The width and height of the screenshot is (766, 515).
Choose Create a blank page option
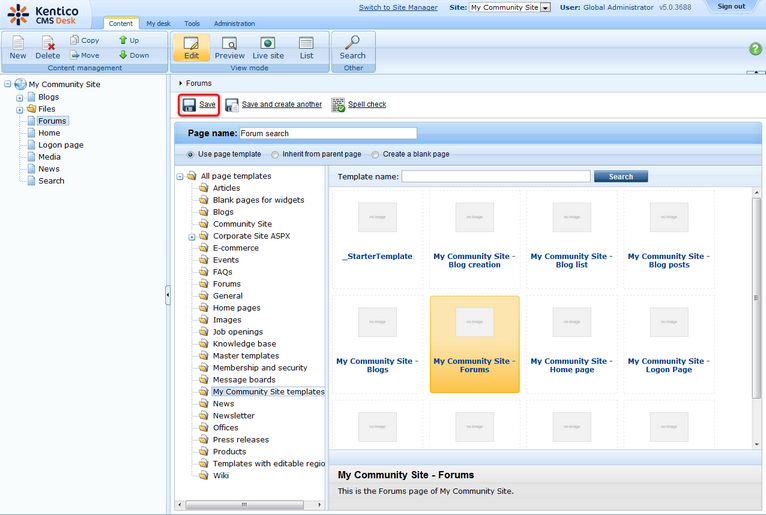pyautogui.click(x=376, y=155)
